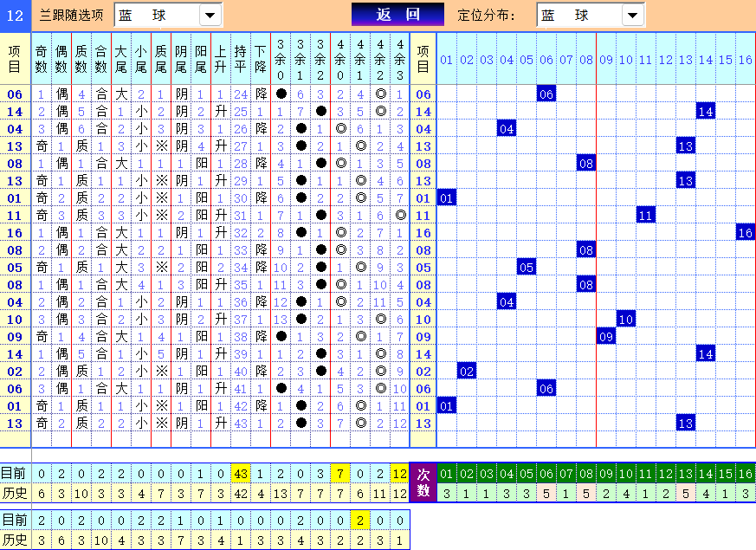This screenshot has width=756, height=550.
Task: Open the 兰跟随选项 蓝球 dropdown arrow
Action: [x=210, y=15]
